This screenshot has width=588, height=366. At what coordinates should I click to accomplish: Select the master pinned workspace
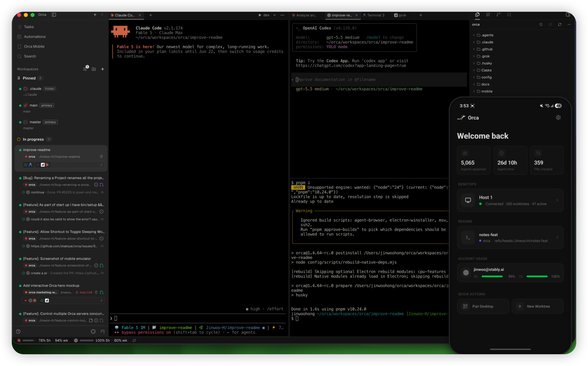(61, 125)
